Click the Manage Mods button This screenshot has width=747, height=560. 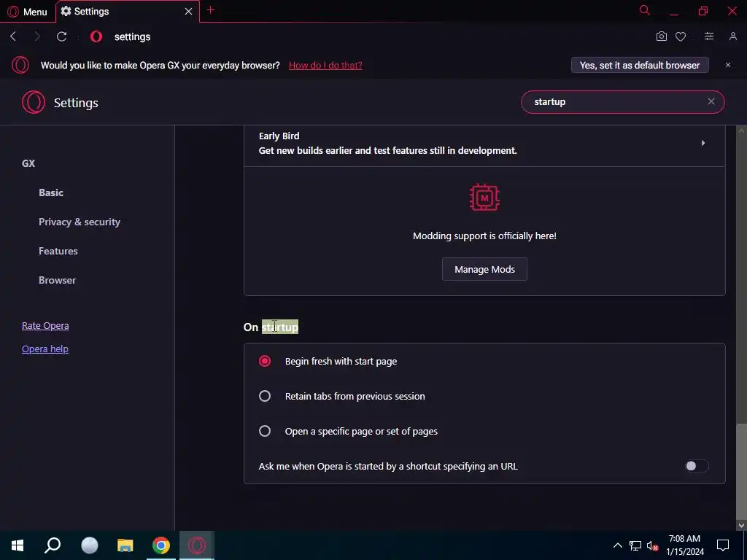tap(484, 269)
